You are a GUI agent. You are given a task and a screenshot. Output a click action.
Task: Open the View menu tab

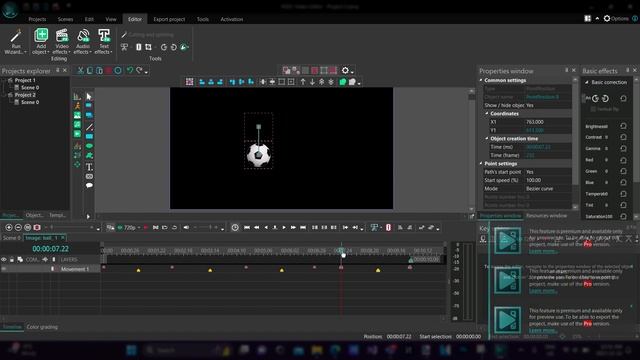point(111,19)
